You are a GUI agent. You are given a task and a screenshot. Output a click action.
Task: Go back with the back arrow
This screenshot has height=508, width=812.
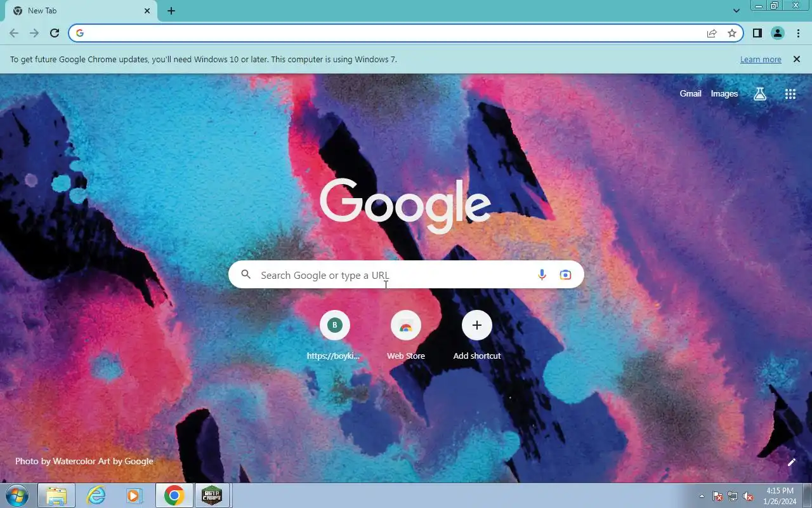coord(14,33)
